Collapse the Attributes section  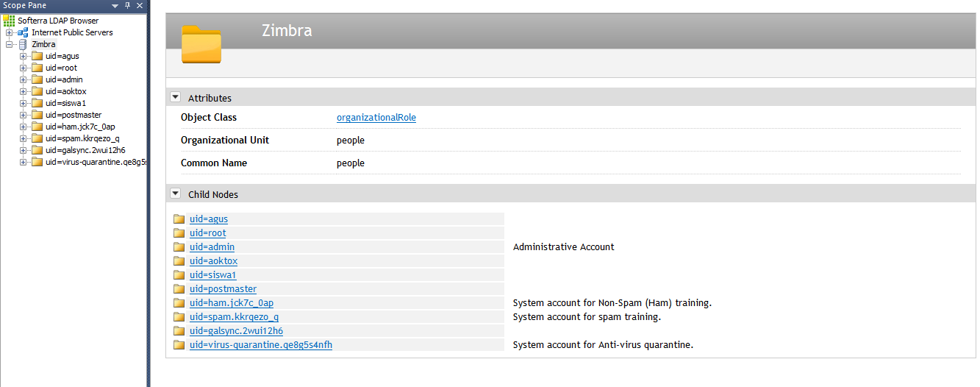click(175, 97)
